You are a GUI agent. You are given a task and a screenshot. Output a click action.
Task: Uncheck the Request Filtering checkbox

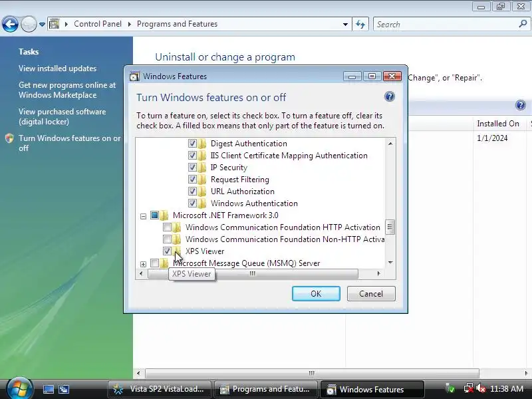coord(192,179)
